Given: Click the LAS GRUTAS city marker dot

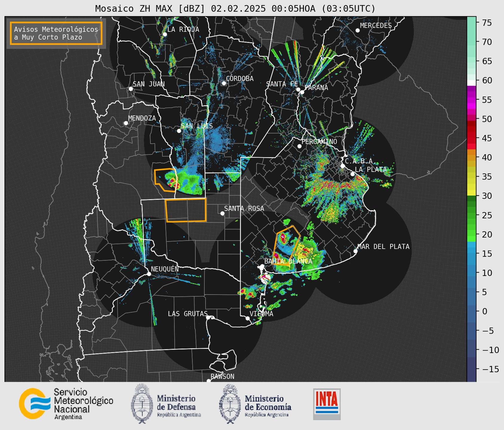Looking at the screenshot, I should coord(208,318).
